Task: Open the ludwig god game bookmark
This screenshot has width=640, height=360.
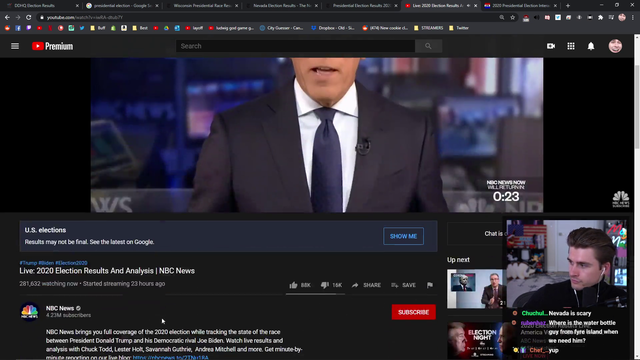Action: click(231, 28)
